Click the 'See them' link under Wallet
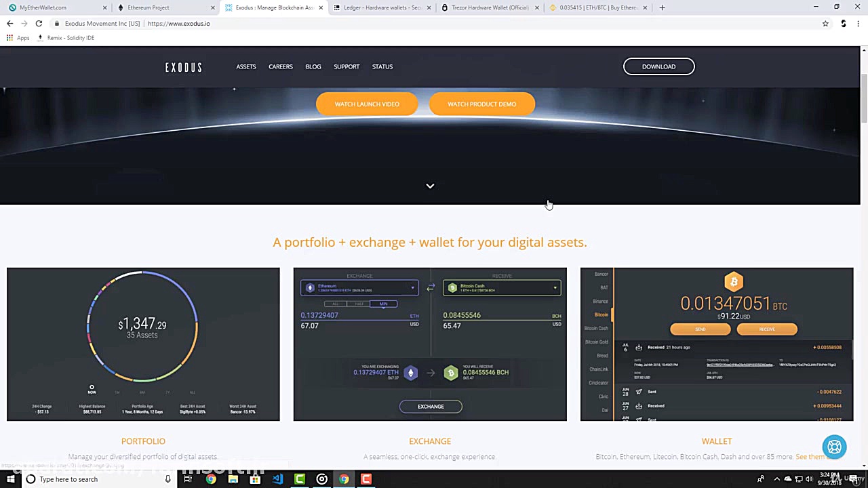 point(810,457)
